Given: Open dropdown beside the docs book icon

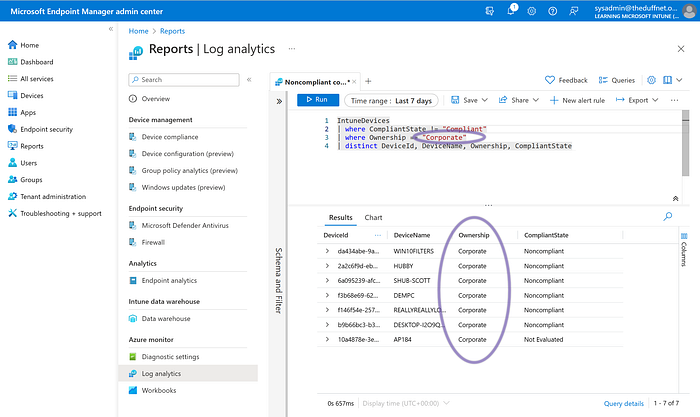Looking at the screenshot, I should tap(679, 80).
